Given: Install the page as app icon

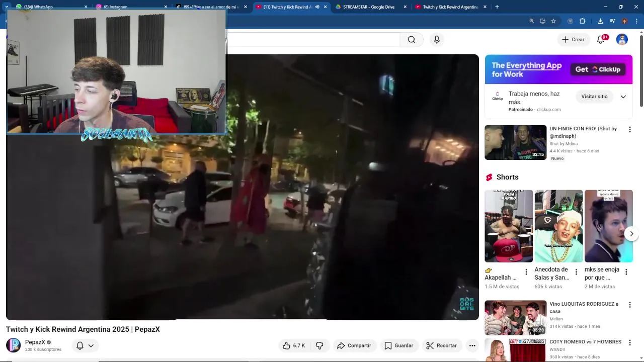Looking at the screenshot, I should [x=542, y=21].
